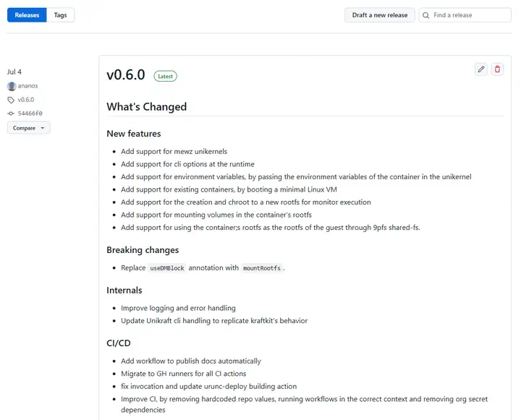Viewport: 521px width, 420px height.
Task: Delete the release using the trash icon
Action: [497, 69]
